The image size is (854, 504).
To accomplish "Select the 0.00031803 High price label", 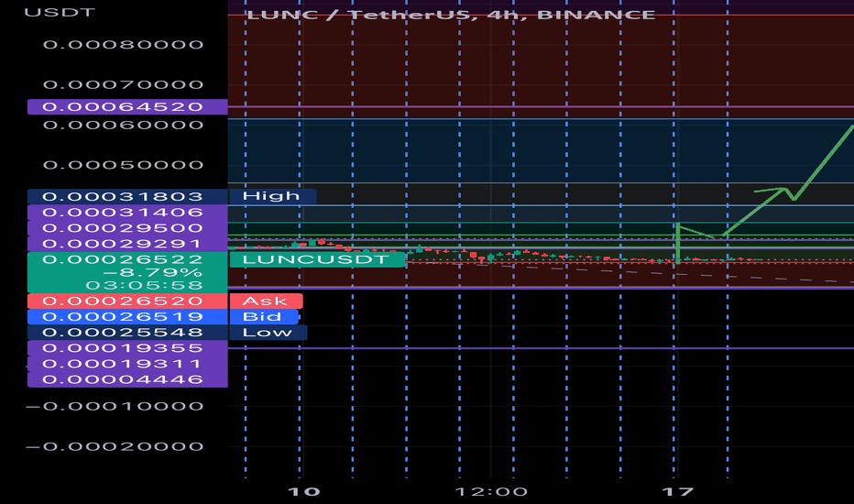I will pos(127,196).
